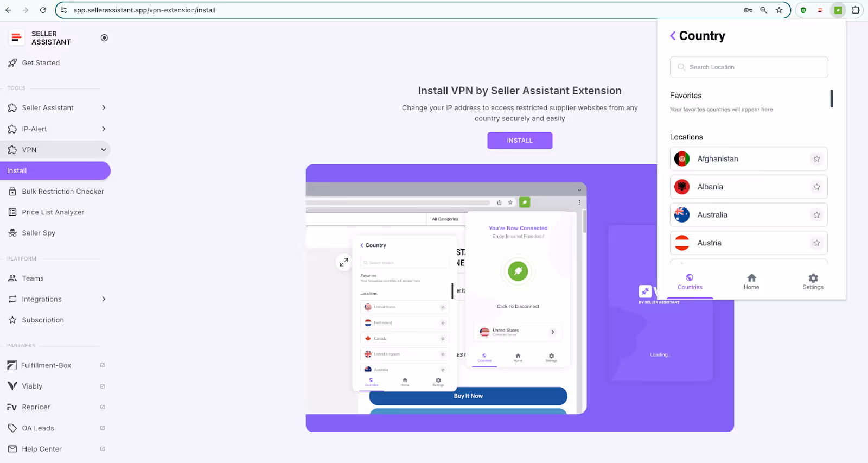Click the VPN extension icon in browser toolbar

click(838, 10)
